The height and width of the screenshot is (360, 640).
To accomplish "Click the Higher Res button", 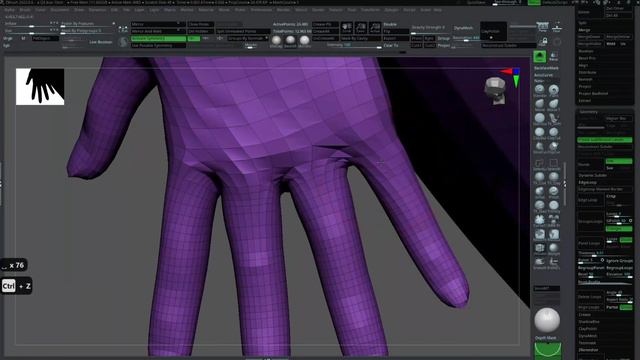I will click(618, 118).
